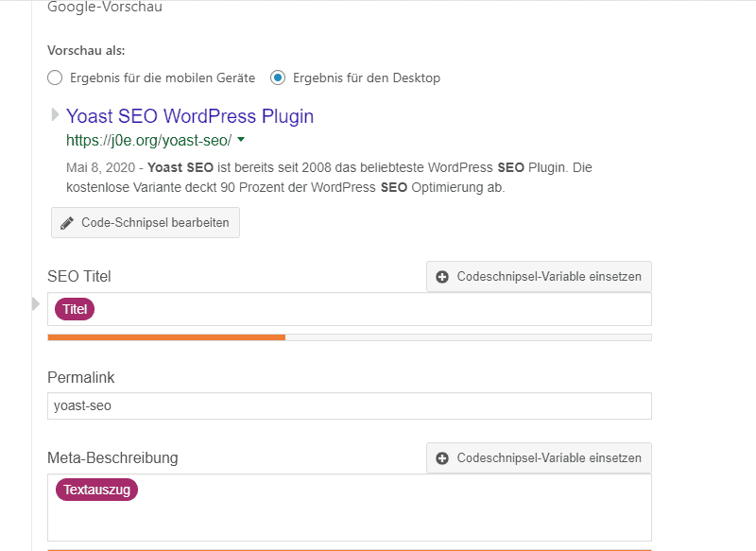The width and height of the screenshot is (756, 551).
Task: Select the purple Titel variable pill
Action: 73,309
